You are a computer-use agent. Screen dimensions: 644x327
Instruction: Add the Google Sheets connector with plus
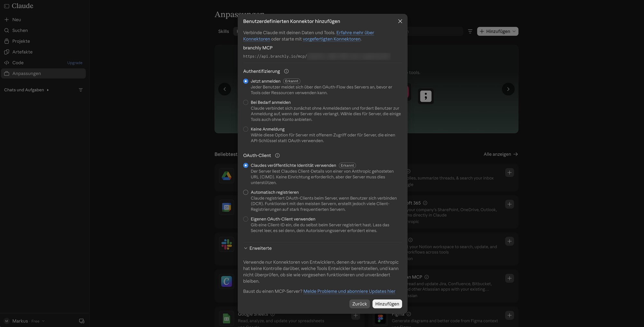point(355,315)
